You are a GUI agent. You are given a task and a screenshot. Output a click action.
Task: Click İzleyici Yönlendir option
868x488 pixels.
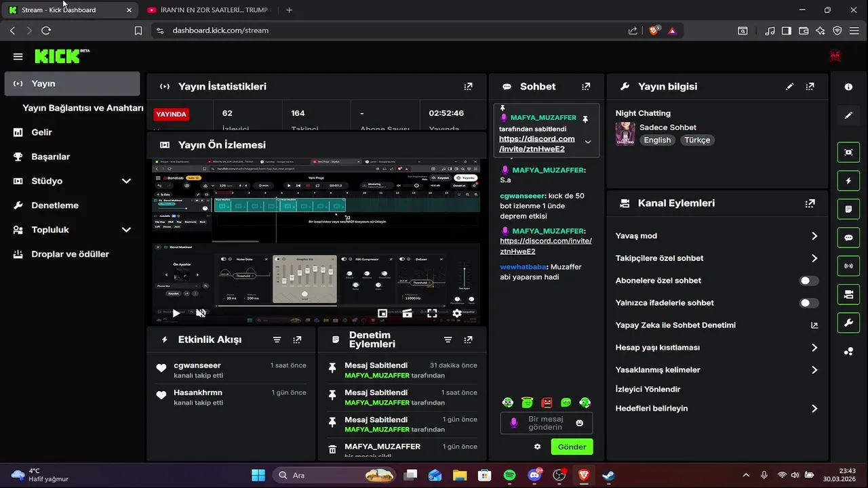point(648,389)
